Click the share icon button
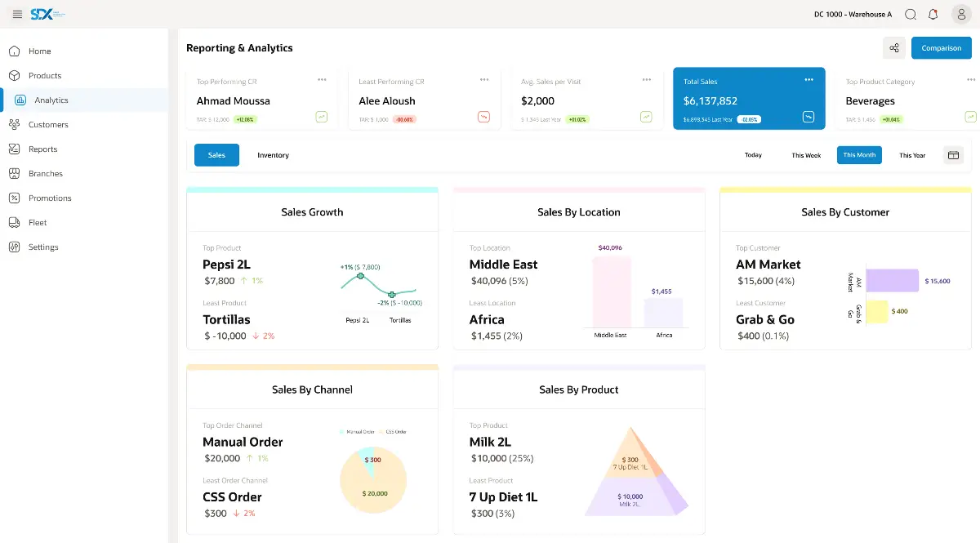The width and height of the screenshot is (980, 543). point(893,48)
